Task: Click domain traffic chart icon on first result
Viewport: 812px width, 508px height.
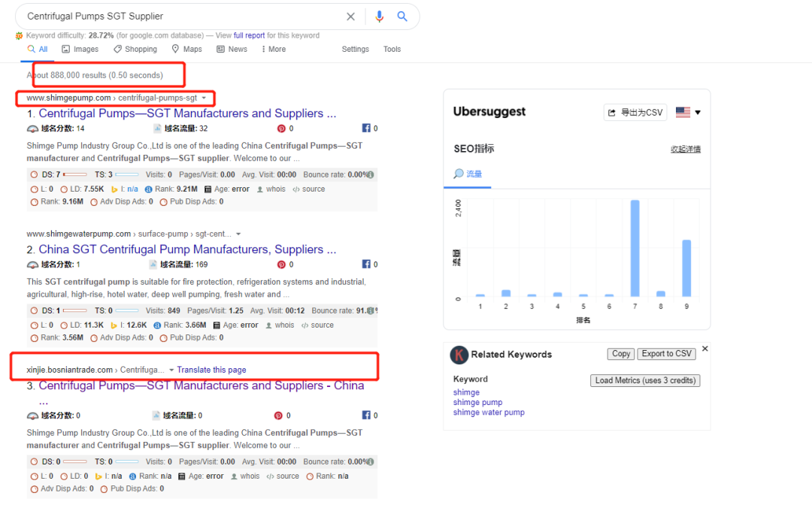Action: click(157, 129)
